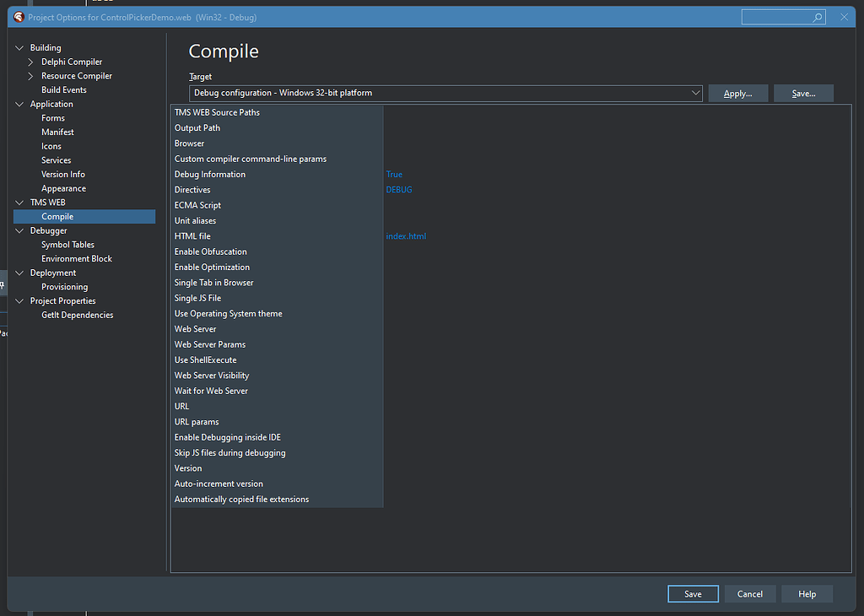
Task: Select Symbol Tables under Debugger
Action: pyautogui.click(x=69, y=244)
